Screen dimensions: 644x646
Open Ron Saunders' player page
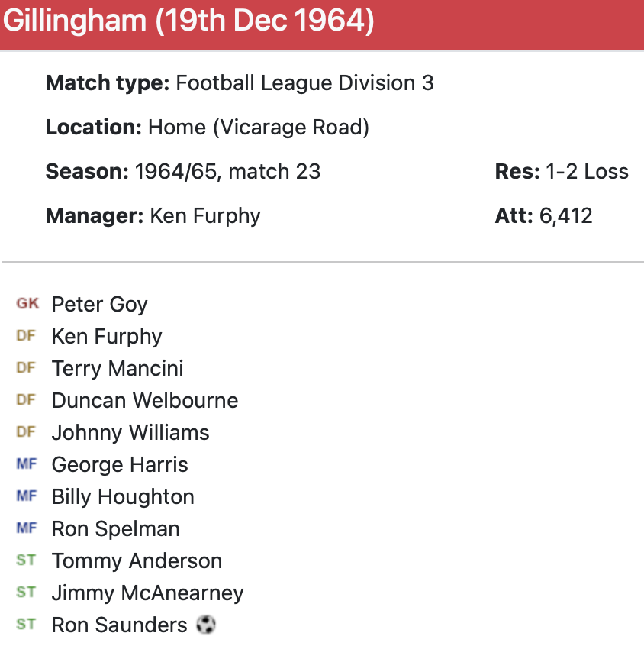pos(119,625)
